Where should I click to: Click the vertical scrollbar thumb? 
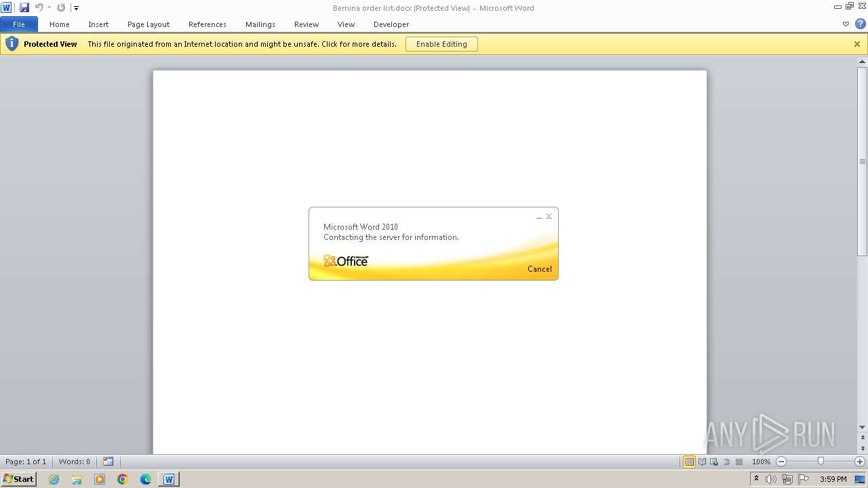[x=863, y=161]
